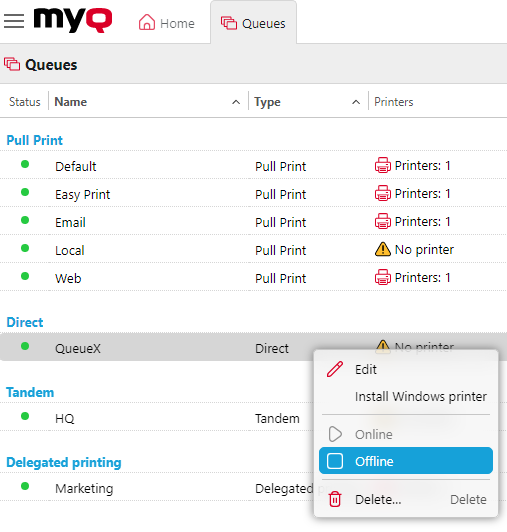The image size is (507, 532).
Task: Click the green status dot for Marketing
Action: (x=25, y=486)
